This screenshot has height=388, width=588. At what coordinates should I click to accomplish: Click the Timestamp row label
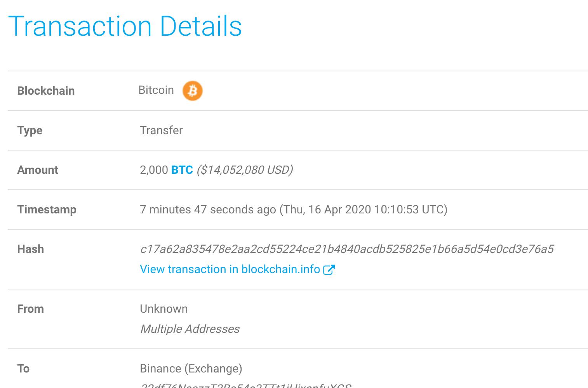[x=47, y=210]
